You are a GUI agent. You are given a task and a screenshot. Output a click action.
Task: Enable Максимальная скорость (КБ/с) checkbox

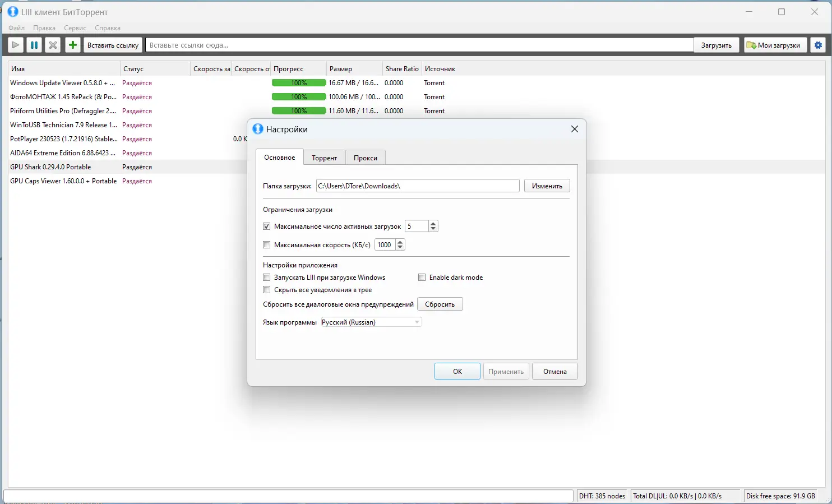[267, 245]
